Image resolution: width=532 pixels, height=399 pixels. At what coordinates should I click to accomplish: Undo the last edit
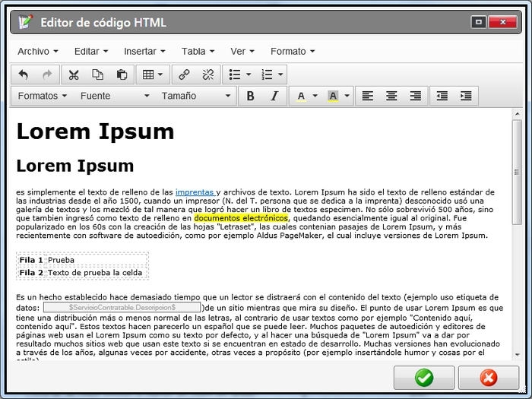pyautogui.click(x=24, y=74)
